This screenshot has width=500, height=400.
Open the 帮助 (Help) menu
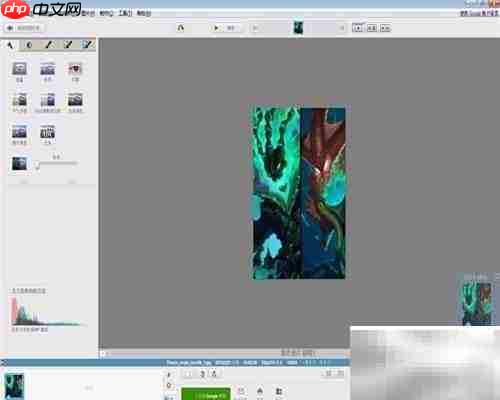tap(144, 13)
